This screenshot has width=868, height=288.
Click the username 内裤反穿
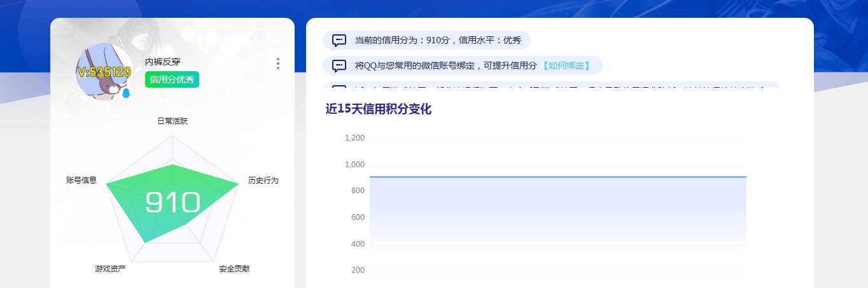tap(163, 62)
